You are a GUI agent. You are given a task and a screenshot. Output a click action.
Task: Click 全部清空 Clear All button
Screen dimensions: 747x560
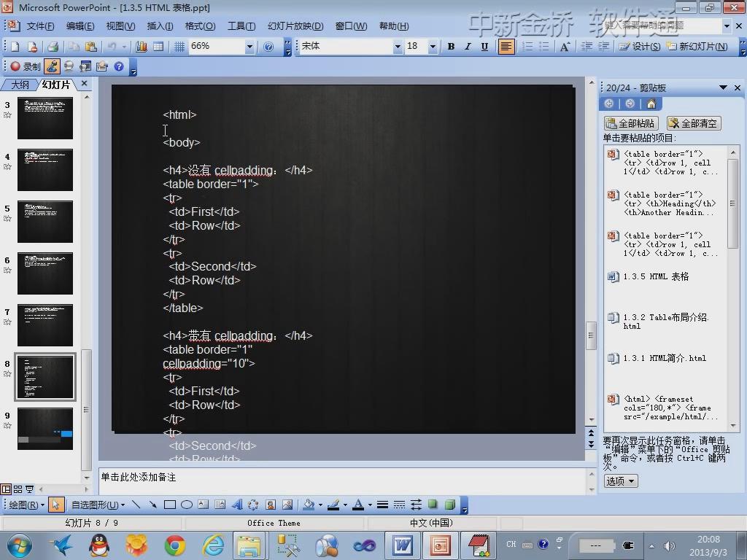(694, 123)
